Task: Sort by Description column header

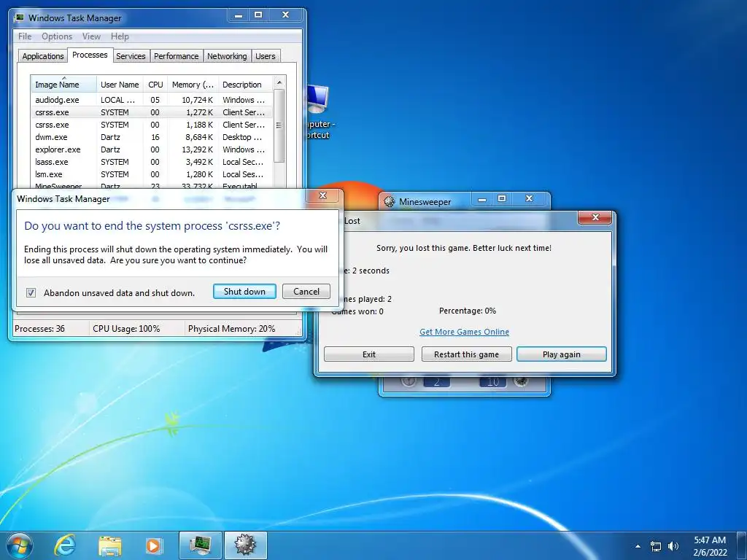Action: click(245, 85)
